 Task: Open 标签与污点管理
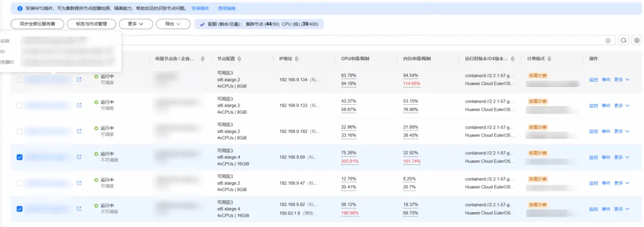point(91,24)
